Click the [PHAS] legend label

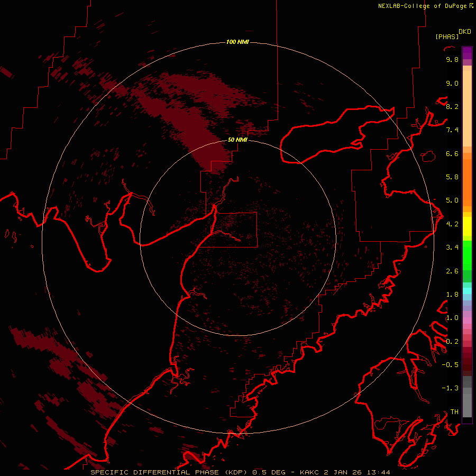tap(447, 36)
